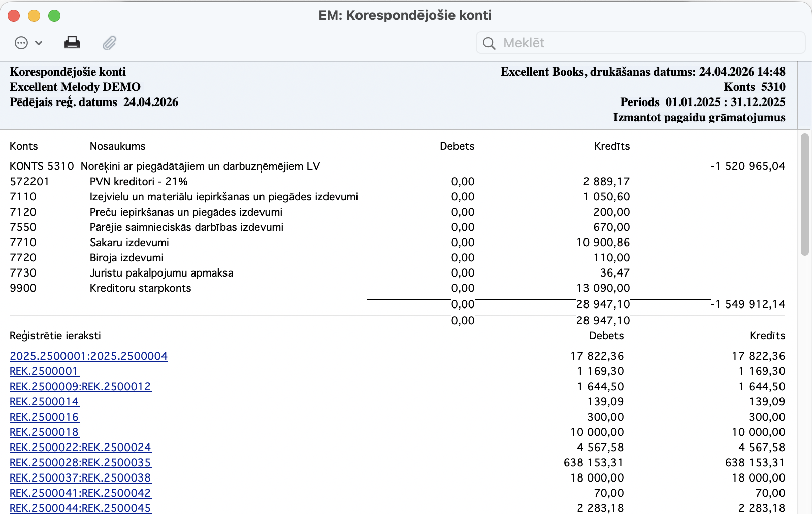Click the magnifying glass search icon
The image size is (812, 514).
[489, 43]
